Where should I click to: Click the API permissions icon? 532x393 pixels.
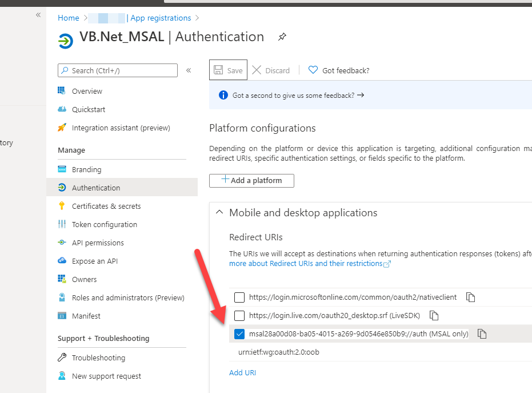click(x=62, y=243)
